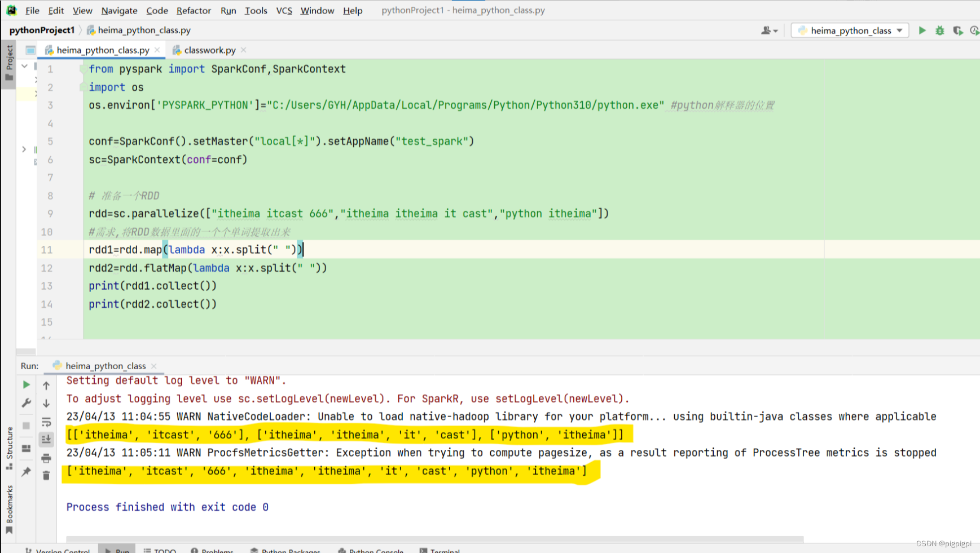The height and width of the screenshot is (553, 980).
Task: Open run configuration settings via the wrench icon
Action: [27, 403]
